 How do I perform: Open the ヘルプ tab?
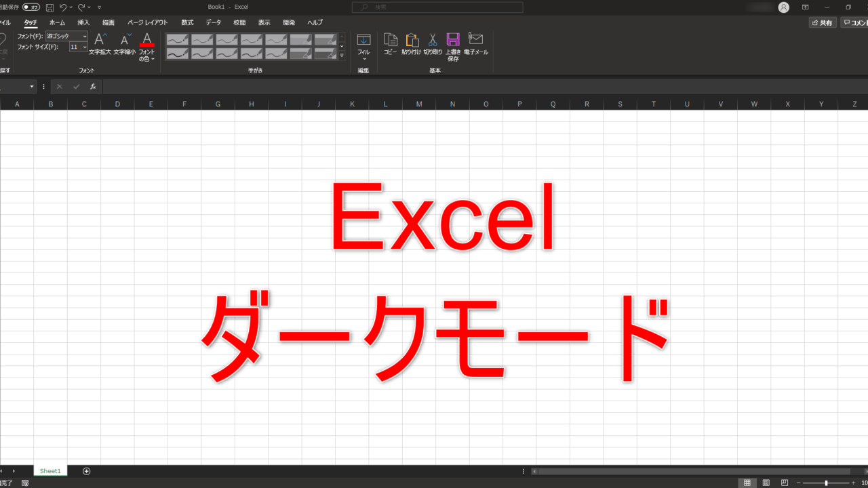315,22
